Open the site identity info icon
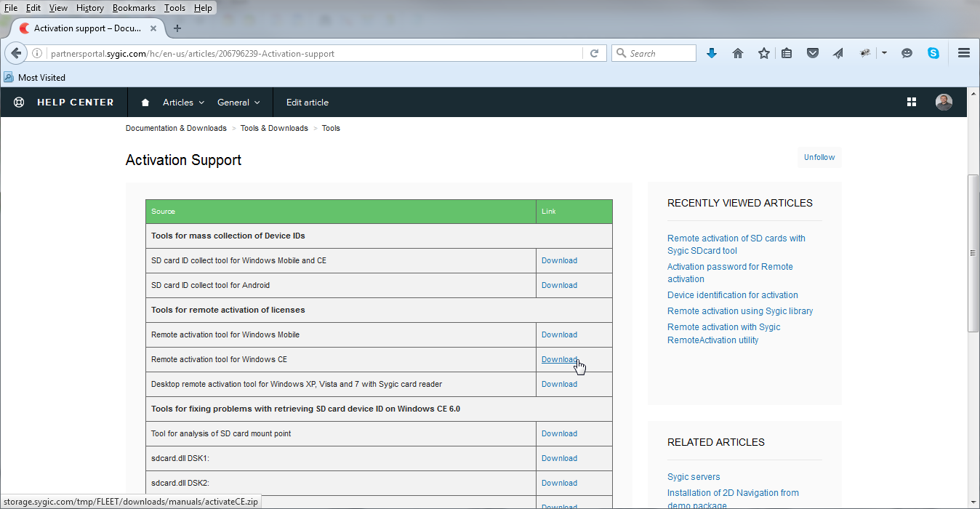The height and width of the screenshot is (509, 980). point(37,53)
